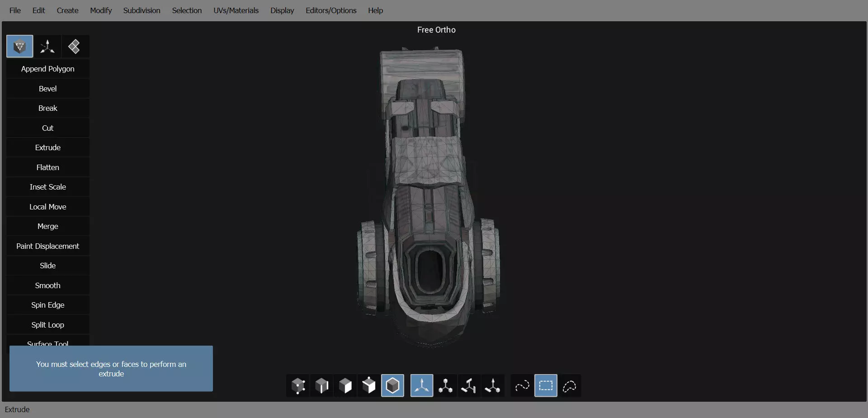Open the UVs/Materials menu

236,10
